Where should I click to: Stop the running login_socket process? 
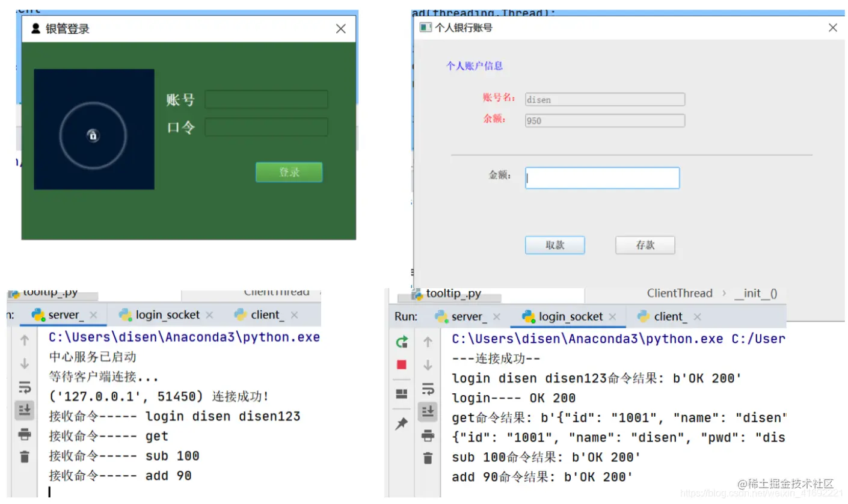coord(402,364)
